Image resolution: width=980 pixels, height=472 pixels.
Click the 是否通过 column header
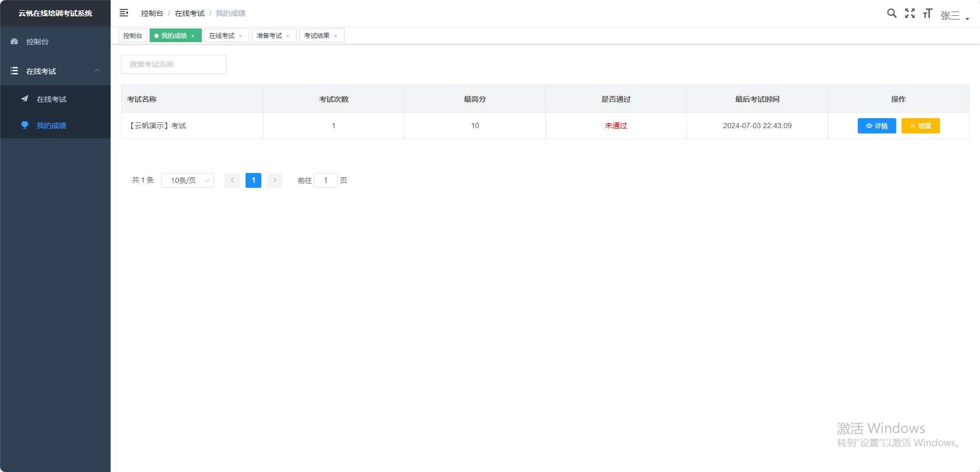[616, 99]
